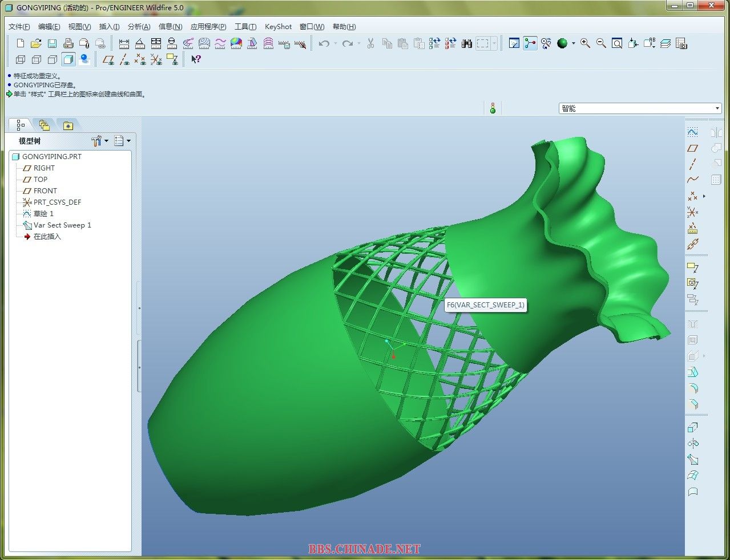Switch to the folder browser tab
The height and width of the screenshot is (560, 730).
[44, 125]
